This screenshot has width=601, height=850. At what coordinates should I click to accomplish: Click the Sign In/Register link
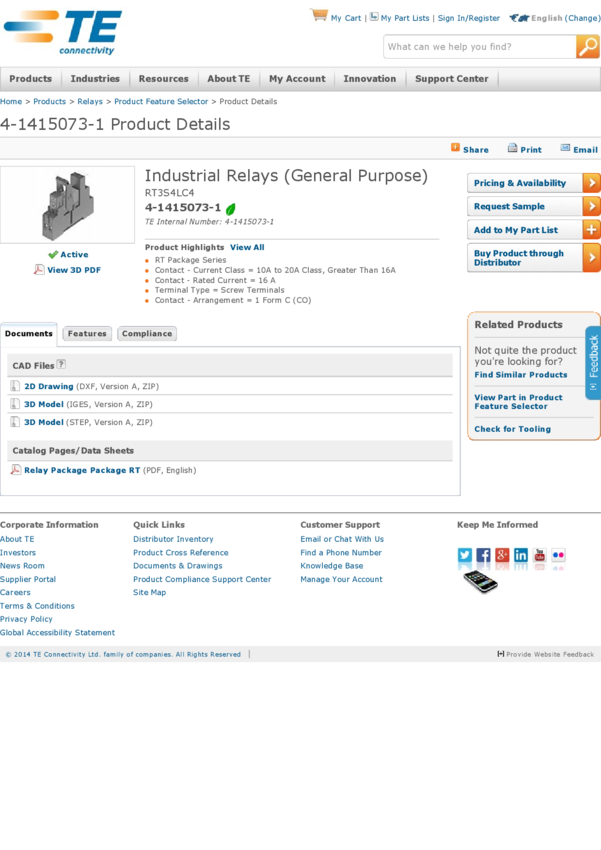pos(469,18)
